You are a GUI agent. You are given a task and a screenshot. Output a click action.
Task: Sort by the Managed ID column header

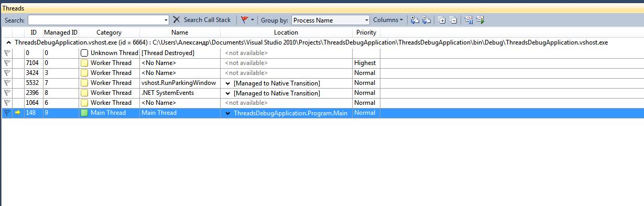[61, 32]
